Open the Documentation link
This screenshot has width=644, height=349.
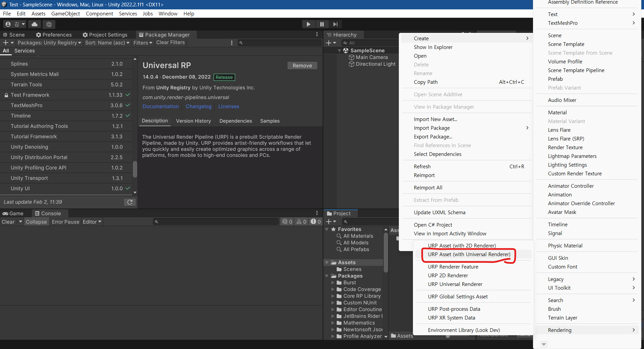coord(161,106)
